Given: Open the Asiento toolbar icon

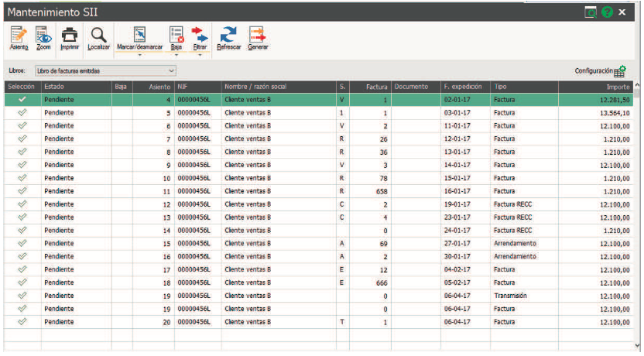Looking at the screenshot, I should tap(19, 39).
